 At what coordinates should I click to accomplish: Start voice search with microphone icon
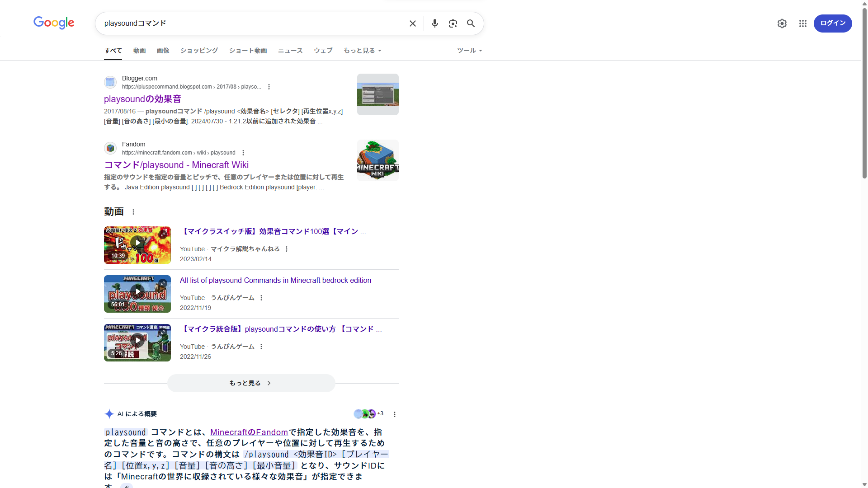435,23
